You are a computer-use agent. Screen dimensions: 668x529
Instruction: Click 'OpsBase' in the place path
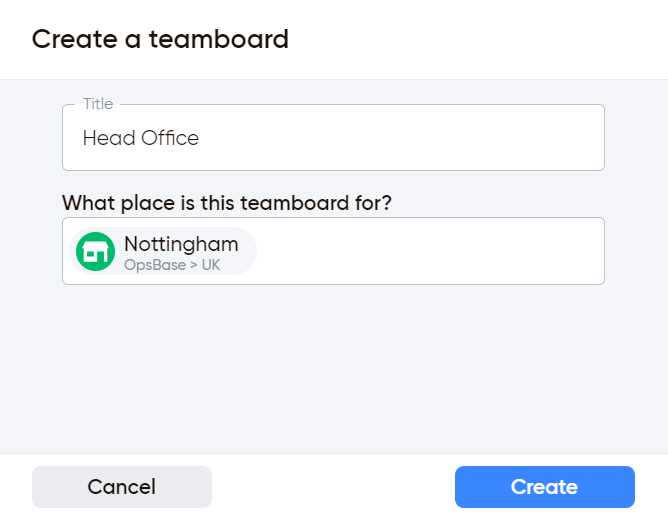tap(155, 265)
